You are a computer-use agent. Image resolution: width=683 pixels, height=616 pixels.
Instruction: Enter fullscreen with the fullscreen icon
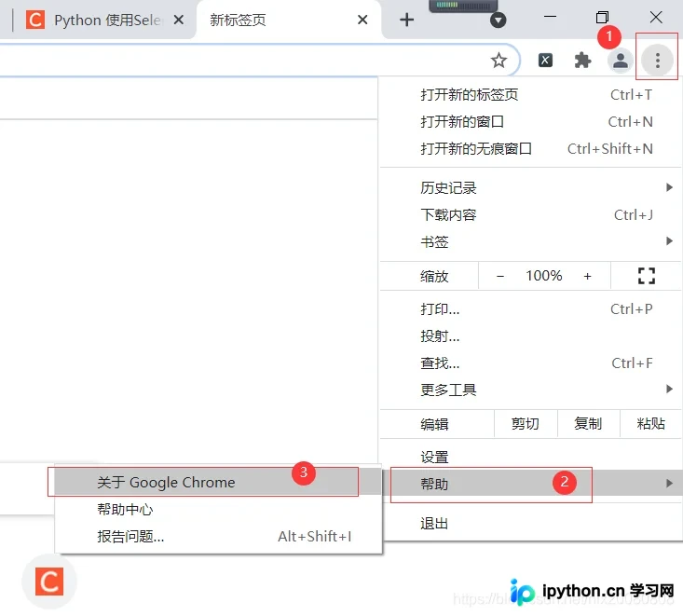click(x=647, y=276)
